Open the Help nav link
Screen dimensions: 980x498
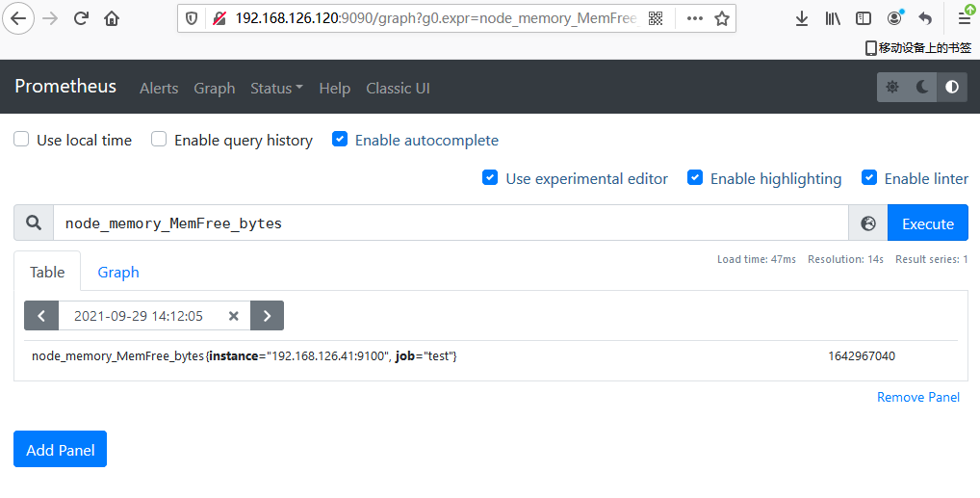tap(334, 89)
